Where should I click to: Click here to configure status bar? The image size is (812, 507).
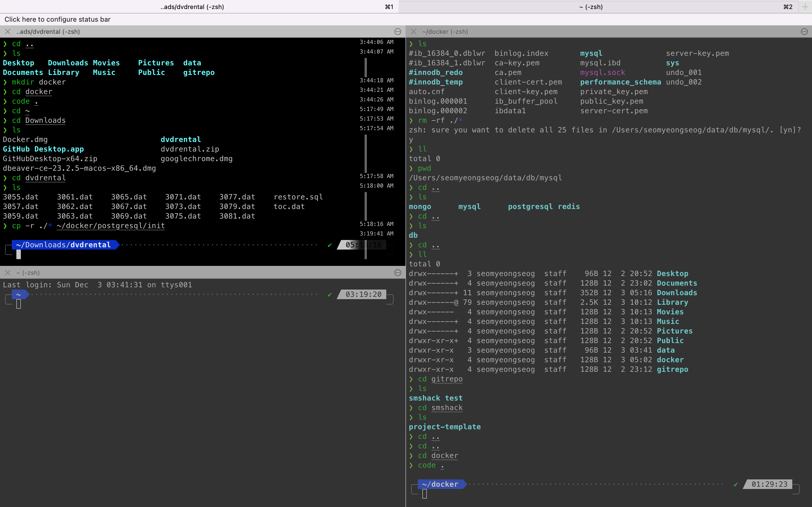pos(58,19)
